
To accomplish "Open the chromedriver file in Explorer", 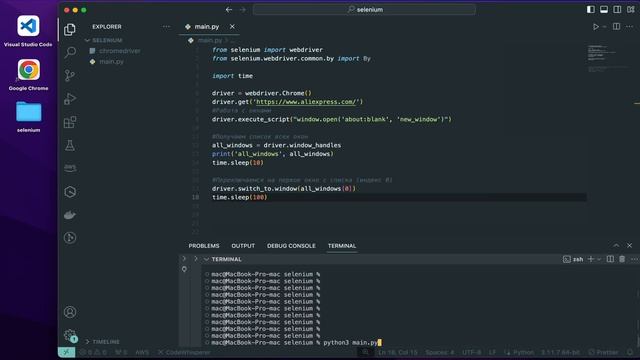I will 119,51.
